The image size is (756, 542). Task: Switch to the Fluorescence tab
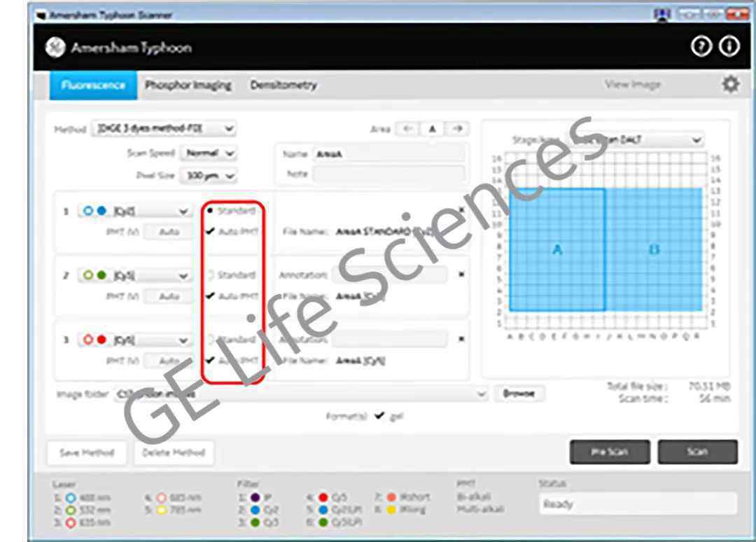(93, 85)
